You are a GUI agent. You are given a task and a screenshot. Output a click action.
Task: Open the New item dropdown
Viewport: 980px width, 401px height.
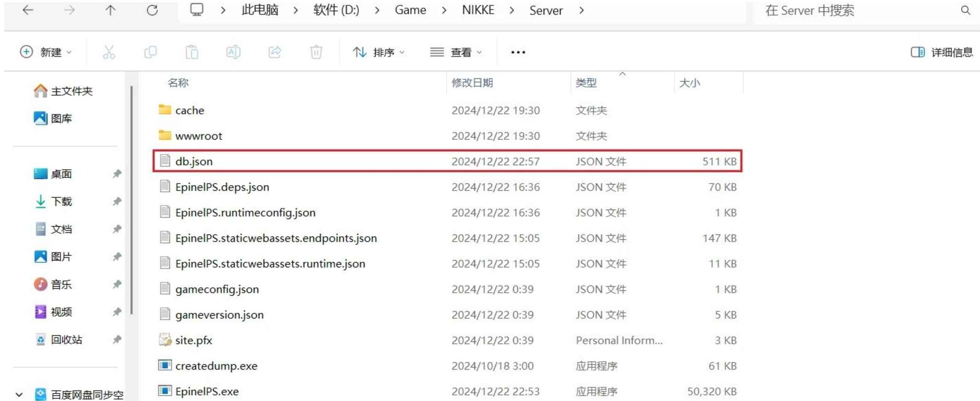46,52
